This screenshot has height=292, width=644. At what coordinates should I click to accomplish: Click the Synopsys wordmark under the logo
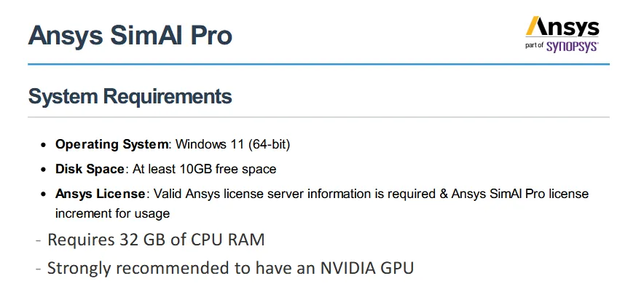point(573,45)
